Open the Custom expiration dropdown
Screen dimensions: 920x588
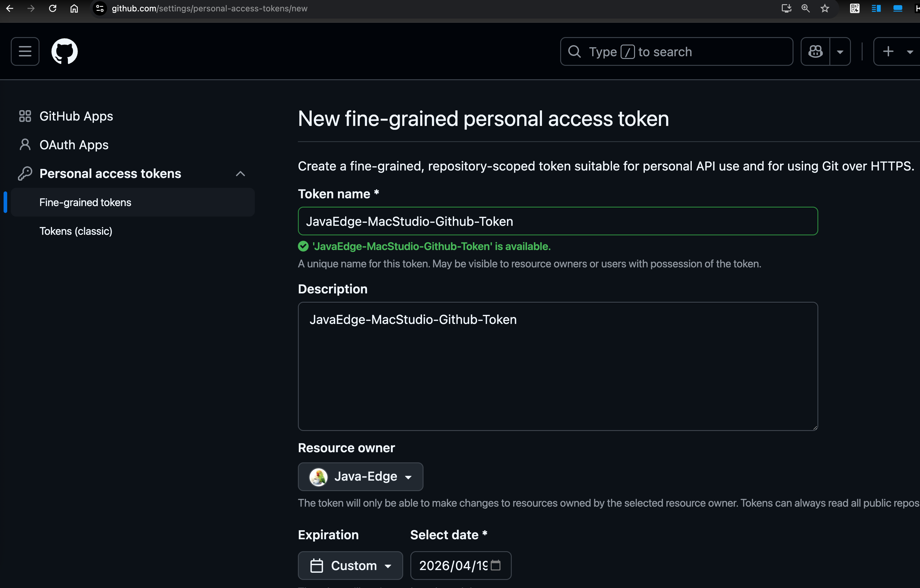(x=350, y=566)
